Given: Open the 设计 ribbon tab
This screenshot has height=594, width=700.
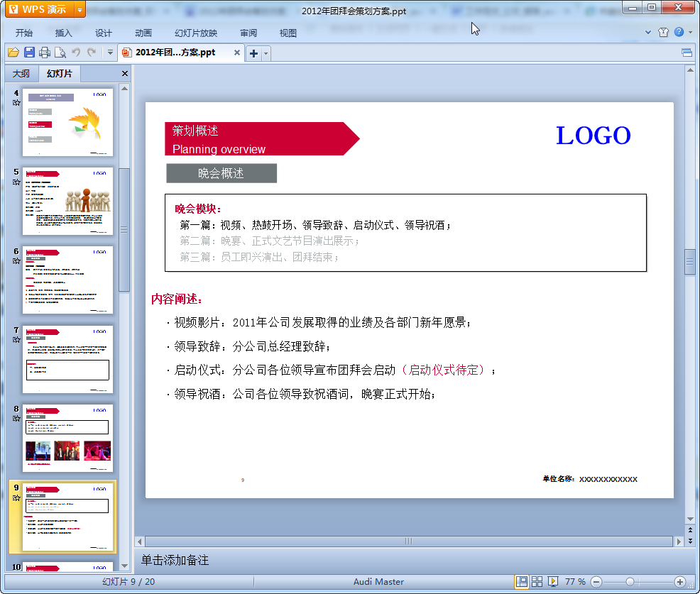Looking at the screenshot, I should click(103, 33).
